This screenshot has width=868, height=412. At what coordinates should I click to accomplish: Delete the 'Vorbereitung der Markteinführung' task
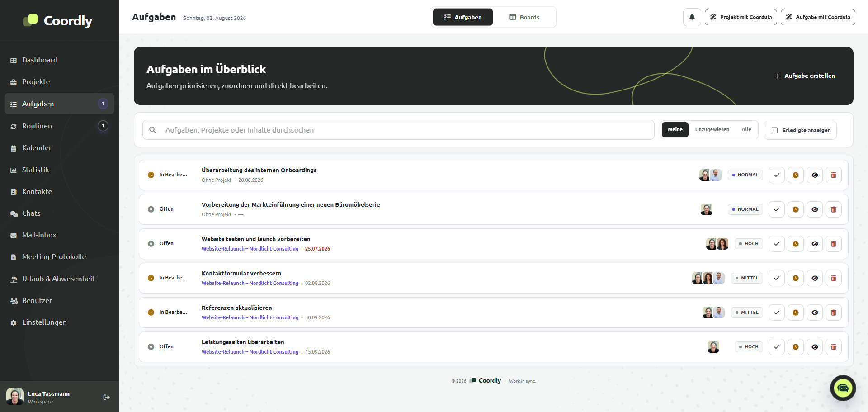point(833,209)
